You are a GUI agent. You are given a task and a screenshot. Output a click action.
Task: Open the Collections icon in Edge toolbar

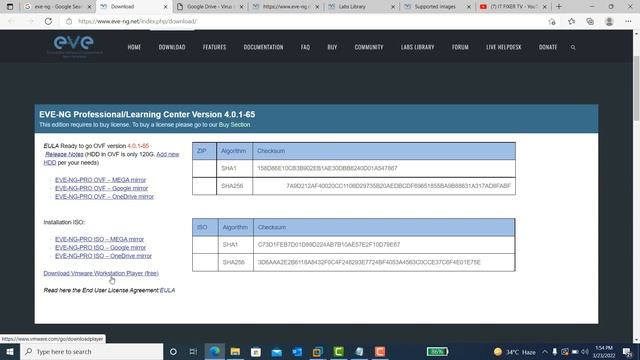click(590, 21)
